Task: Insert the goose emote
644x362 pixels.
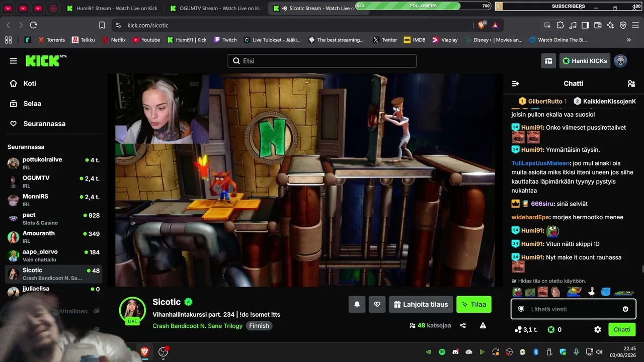Action: pyautogui.click(x=592, y=292)
